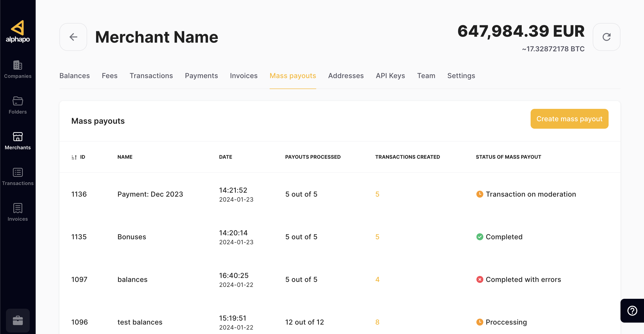Open the Settings tab
The image size is (644, 334).
[461, 76]
